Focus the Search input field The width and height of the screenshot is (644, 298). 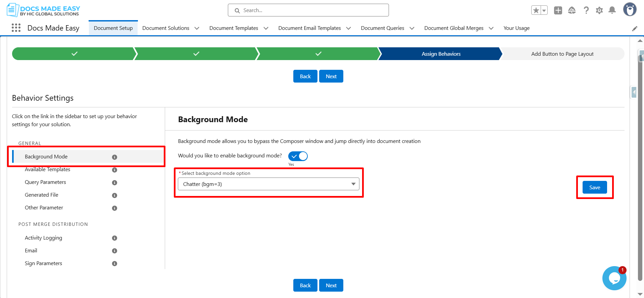click(x=308, y=10)
